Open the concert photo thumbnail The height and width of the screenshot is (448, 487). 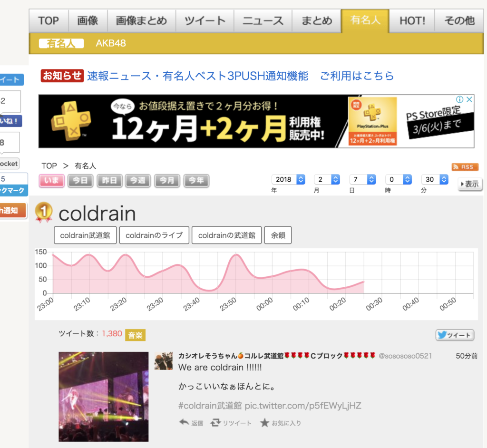tap(103, 397)
